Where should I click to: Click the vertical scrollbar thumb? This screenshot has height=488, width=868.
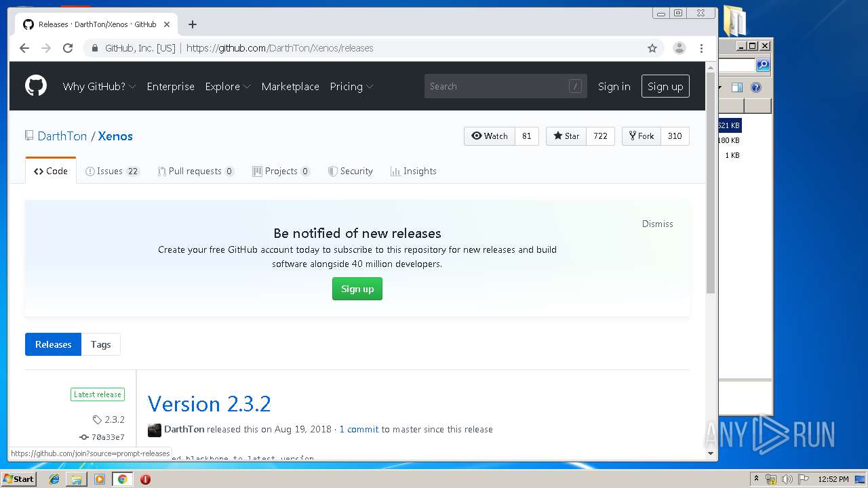pos(711,183)
